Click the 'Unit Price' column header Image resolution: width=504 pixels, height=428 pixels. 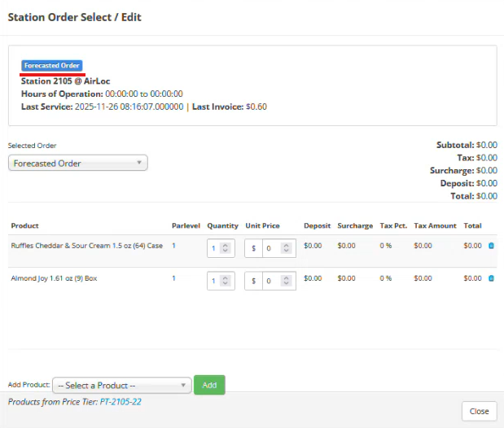click(x=263, y=225)
